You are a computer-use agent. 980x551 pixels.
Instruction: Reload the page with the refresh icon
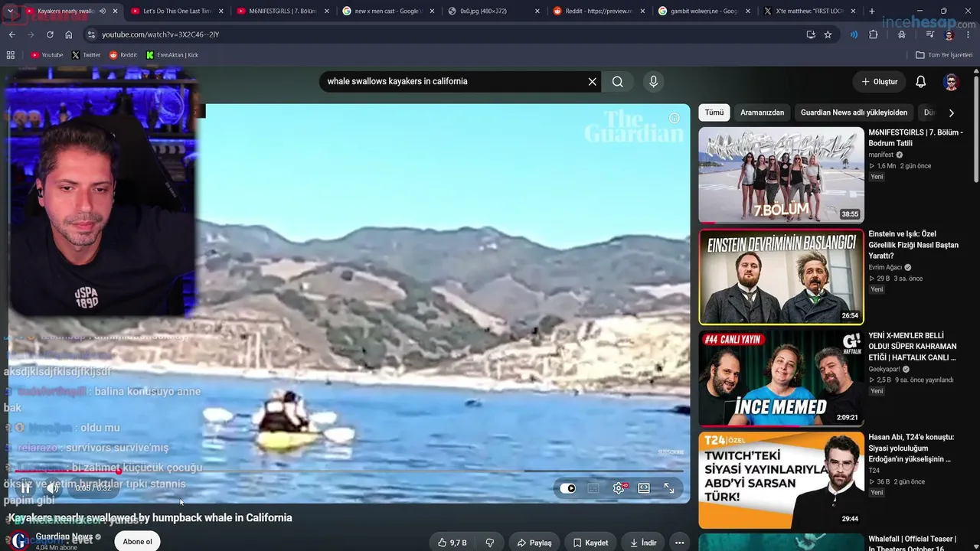click(50, 34)
